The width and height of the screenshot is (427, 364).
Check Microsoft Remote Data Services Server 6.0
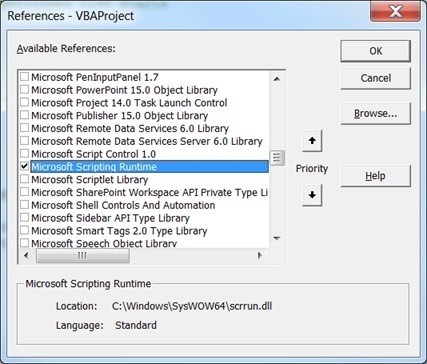24,141
